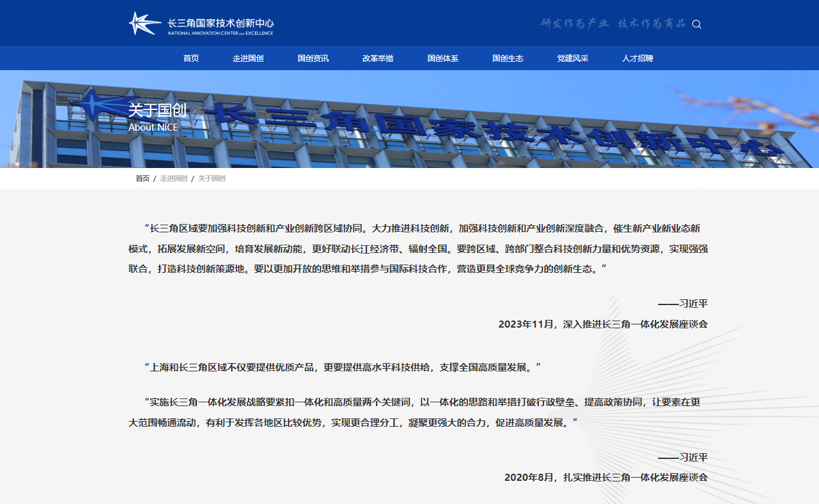The height and width of the screenshot is (504, 819).
Task: Open the 国创生态 menu item
Action: pyautogui.click(x=508, y=59)
